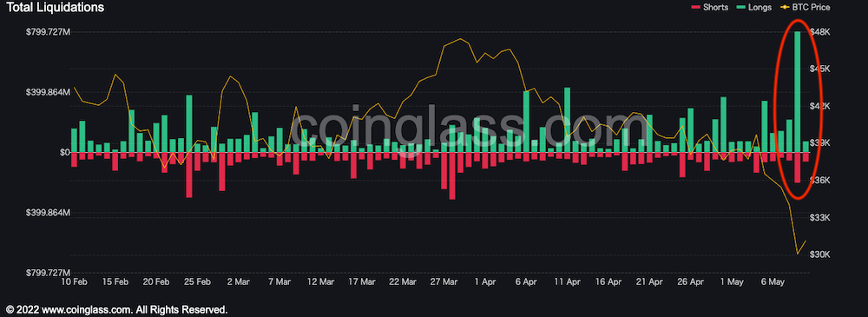Click the 22 Mar date label
The width and height of the screenshot is (868, 317).
point(402,282)
